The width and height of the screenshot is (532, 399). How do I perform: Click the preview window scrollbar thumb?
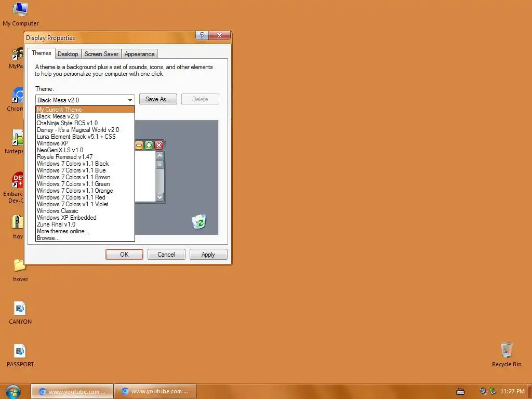[159, 164]
